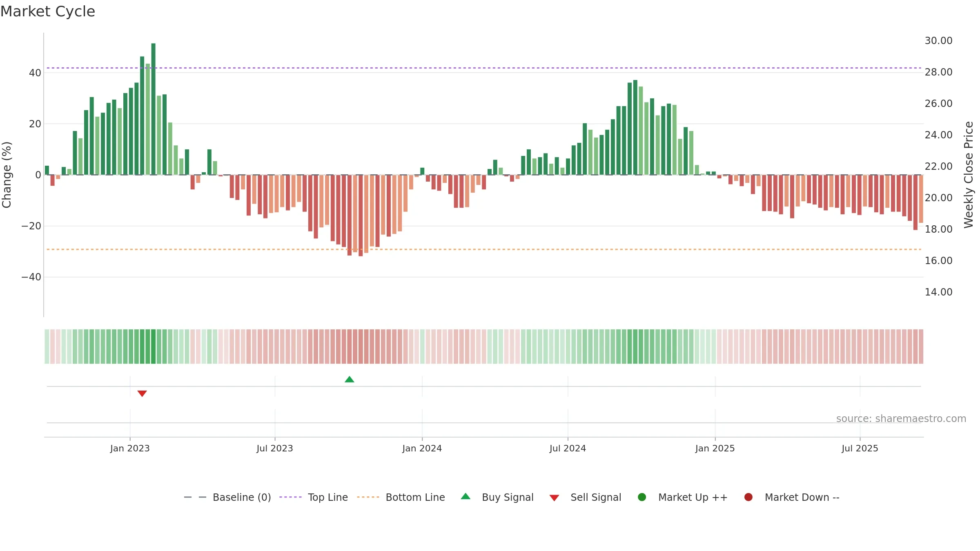Click the 26.00 price tick label
The width and height of the screenshot is (980, 551).
pyautogui.click(x=938, y=104)
